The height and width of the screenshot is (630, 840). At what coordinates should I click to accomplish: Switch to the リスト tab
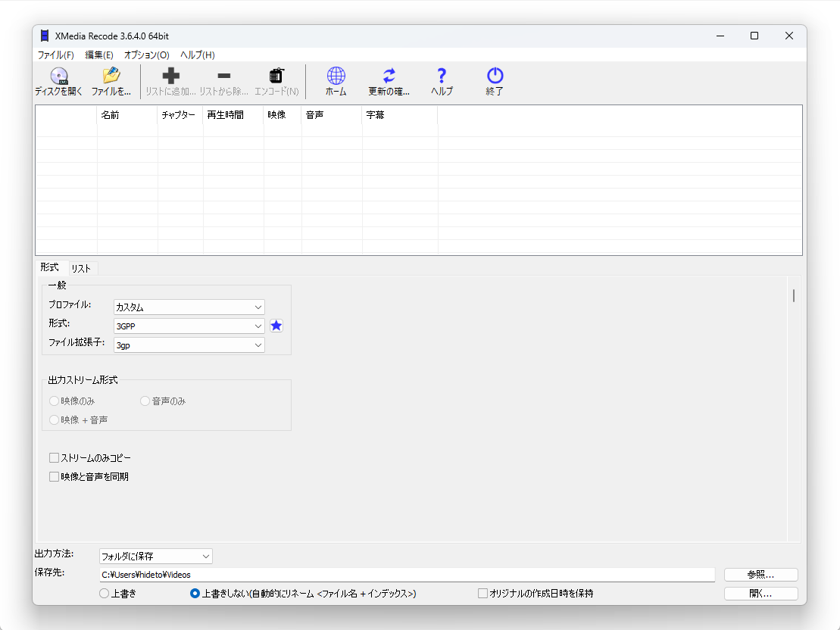pyautogui.click(x=82, y=268)
